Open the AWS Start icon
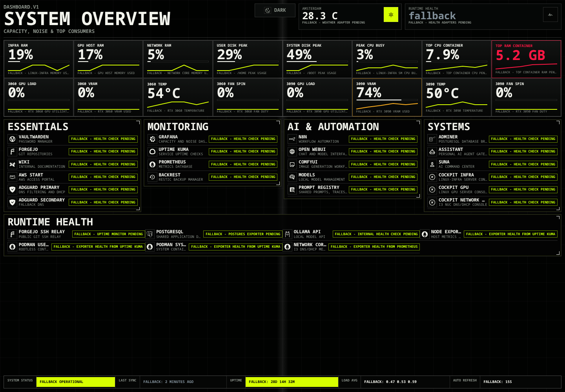The width and height of the screenshot is (565, 392). 12,177
